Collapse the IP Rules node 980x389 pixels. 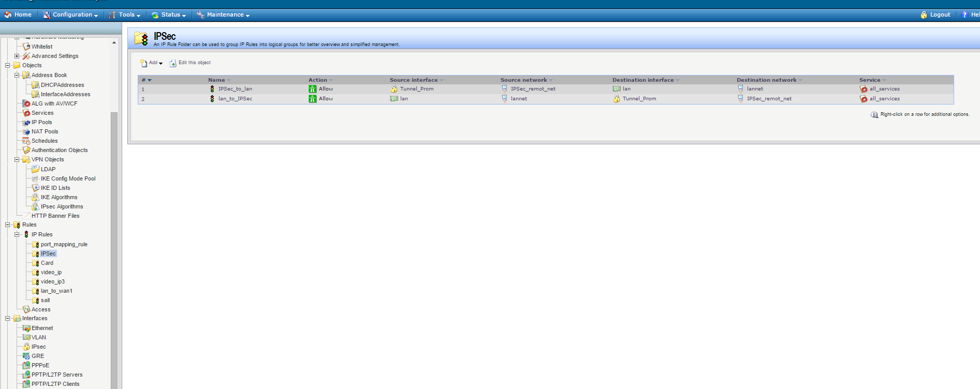(17, 234)
